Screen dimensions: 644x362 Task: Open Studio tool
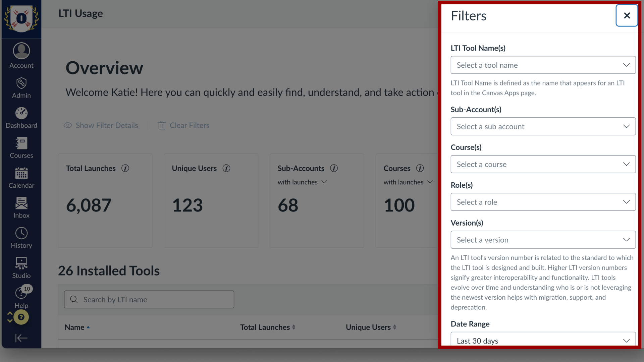pos(21,268)
